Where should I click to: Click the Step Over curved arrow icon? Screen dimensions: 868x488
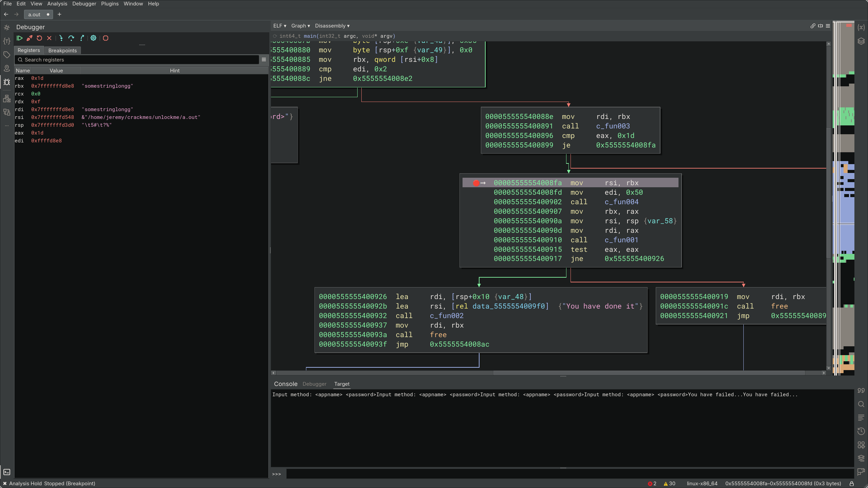(x=71, y=38)
